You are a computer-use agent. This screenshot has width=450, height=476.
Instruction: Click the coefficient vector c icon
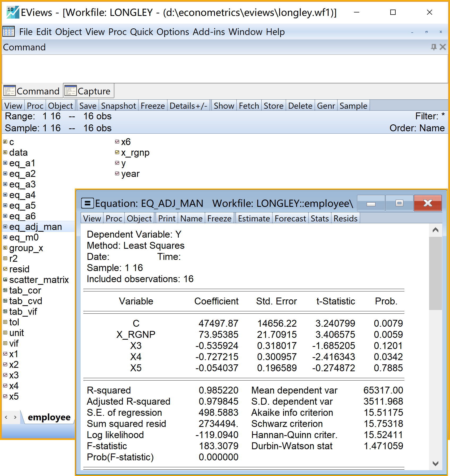click(x=5, y=142)
